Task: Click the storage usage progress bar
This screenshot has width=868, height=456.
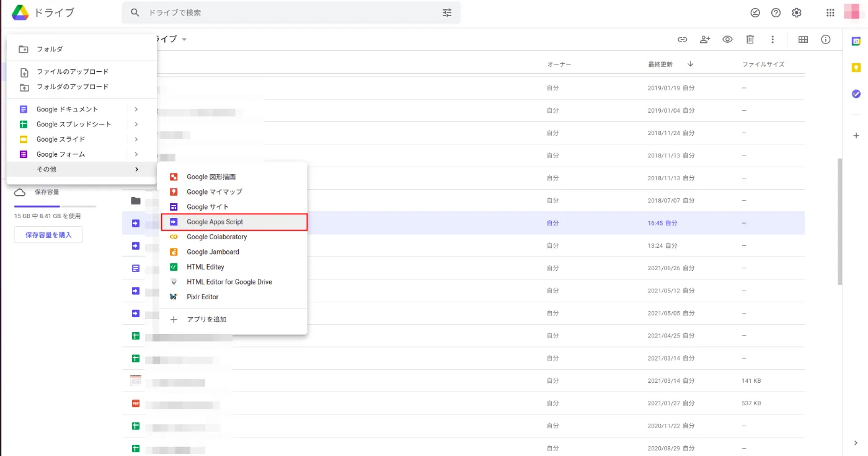Action: pos(55,206)
